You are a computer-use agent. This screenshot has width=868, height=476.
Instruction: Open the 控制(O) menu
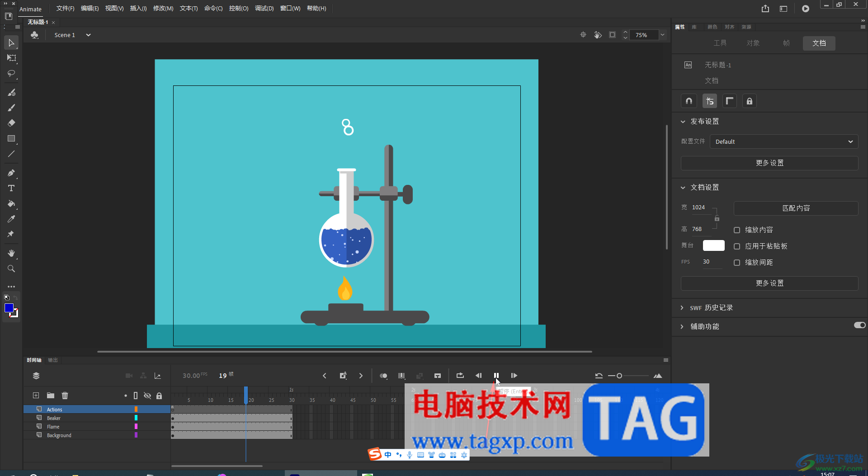pos(239,9)
